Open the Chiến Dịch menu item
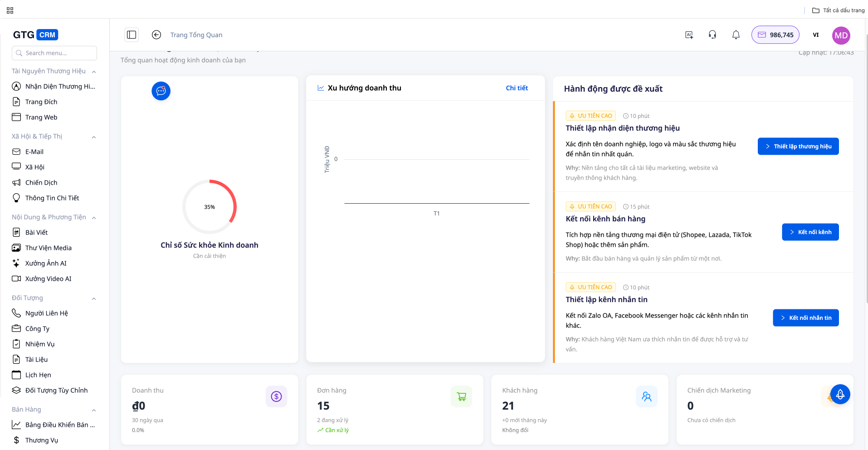The height and width of the screenshot is (450, 868). point(41,182)
